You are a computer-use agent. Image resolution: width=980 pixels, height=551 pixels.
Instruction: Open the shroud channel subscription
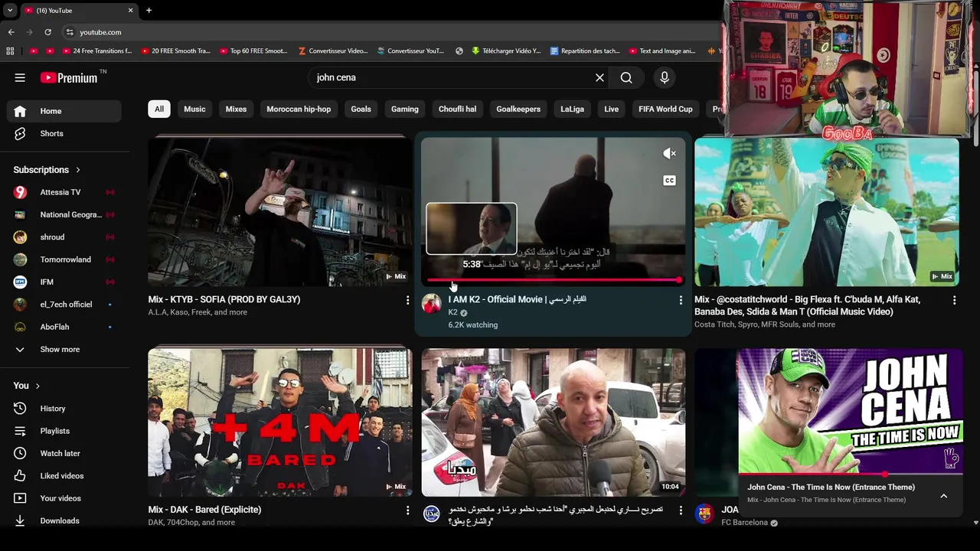[64, 237]
